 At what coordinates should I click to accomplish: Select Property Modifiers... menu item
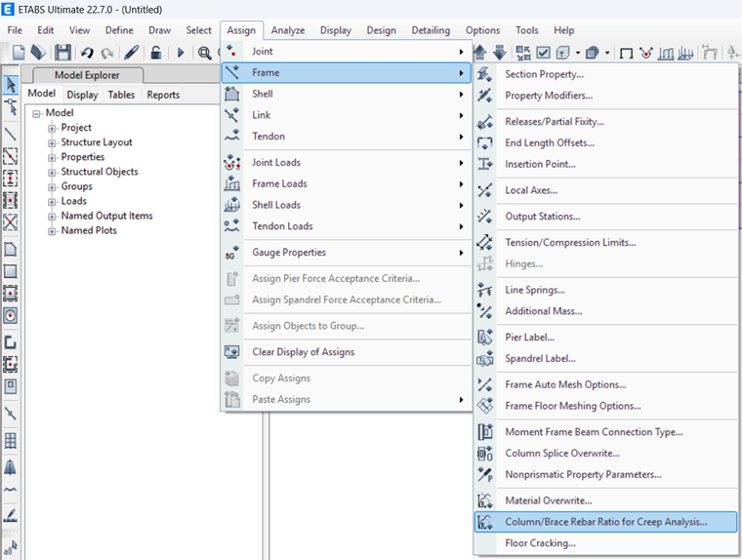[605, 96]
